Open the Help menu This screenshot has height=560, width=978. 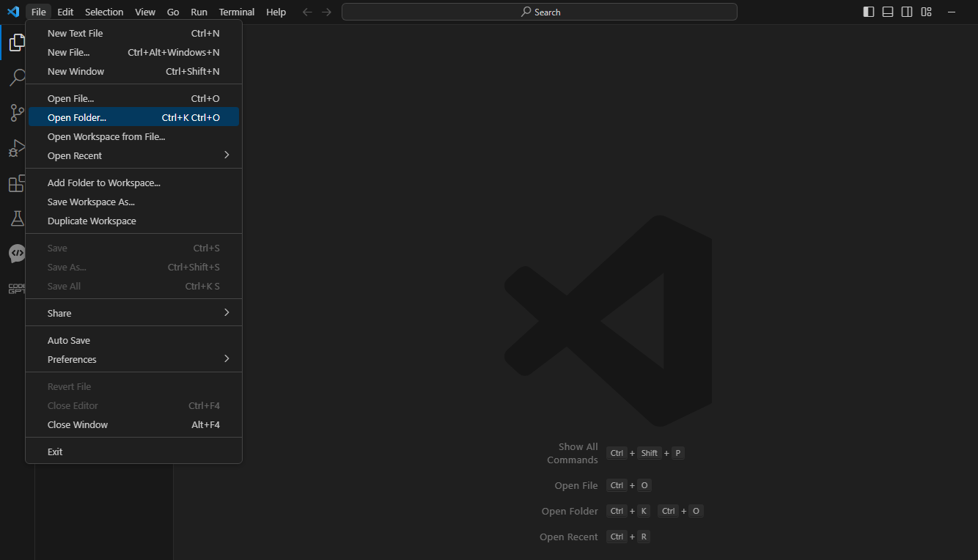(x=276, y=12)
